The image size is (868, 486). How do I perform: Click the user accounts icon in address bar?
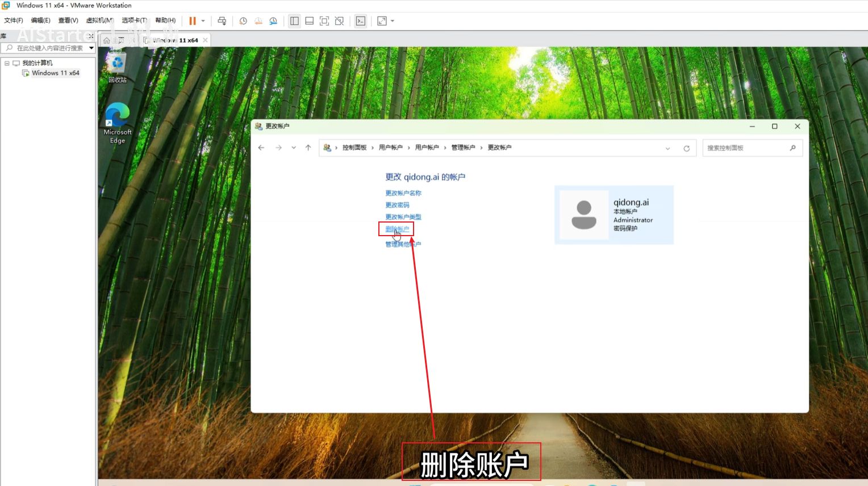327,148
